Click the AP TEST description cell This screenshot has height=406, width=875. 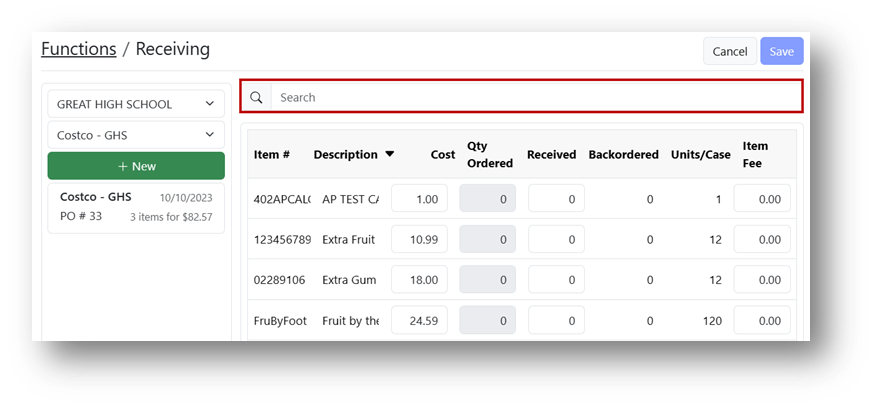[350, 199]
